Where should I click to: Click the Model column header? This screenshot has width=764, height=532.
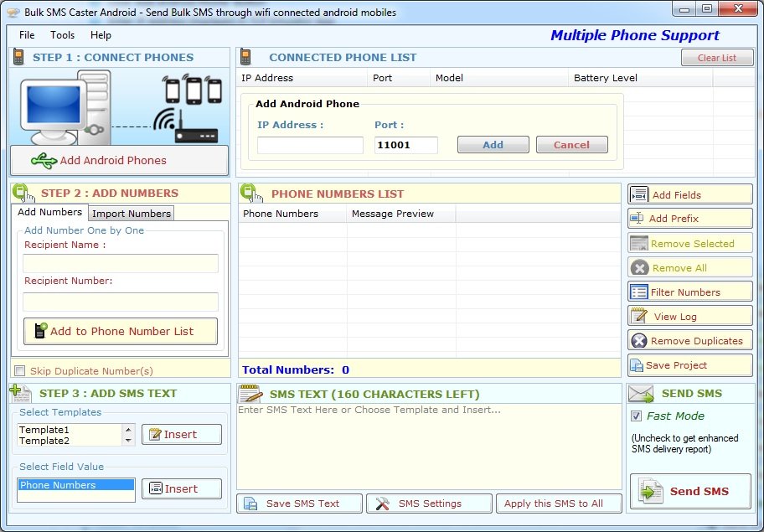499,78
